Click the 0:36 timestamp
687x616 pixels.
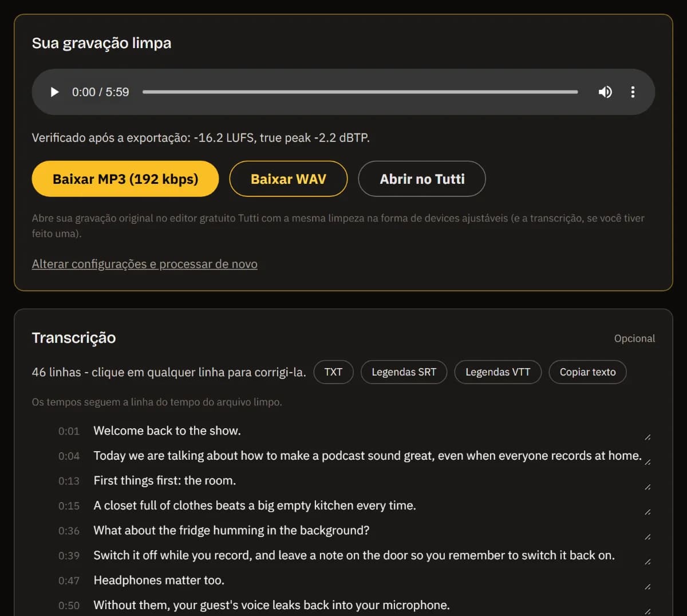click(x=69, y=531)
